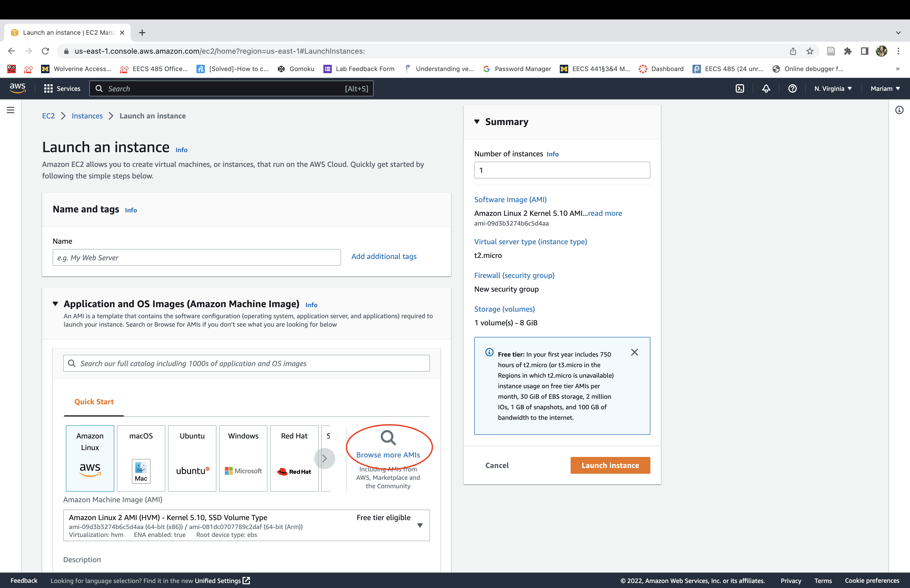Viewport: 910px width, 588px height.
Task: Click the Launch instance button
Action: pos(610,465)
